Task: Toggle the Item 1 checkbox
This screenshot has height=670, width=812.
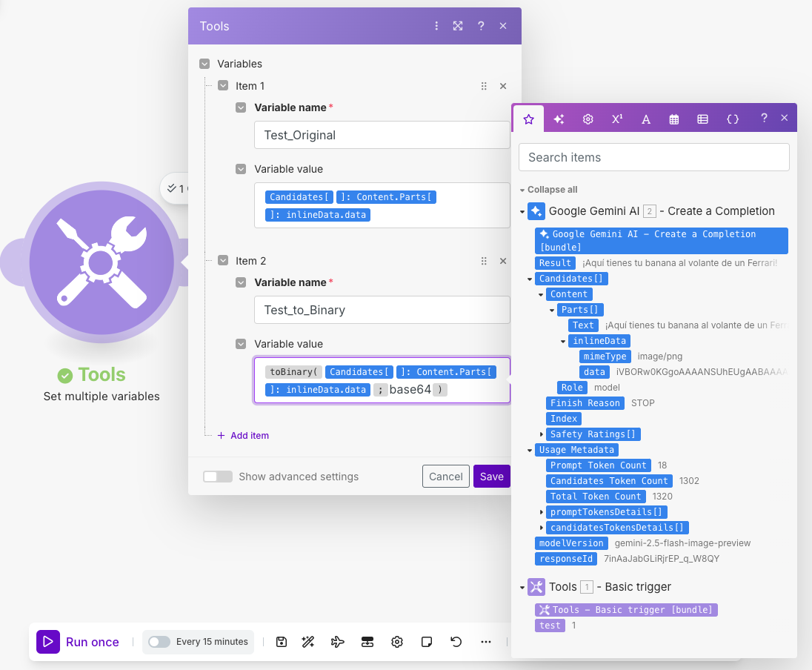Action: 223,85
